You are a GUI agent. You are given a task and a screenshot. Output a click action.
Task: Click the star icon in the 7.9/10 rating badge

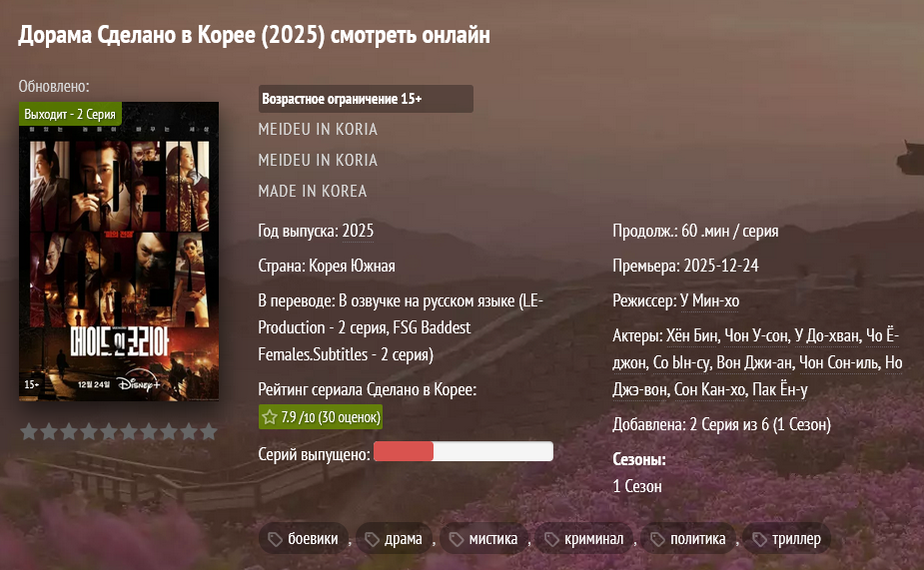coord(270,417)
